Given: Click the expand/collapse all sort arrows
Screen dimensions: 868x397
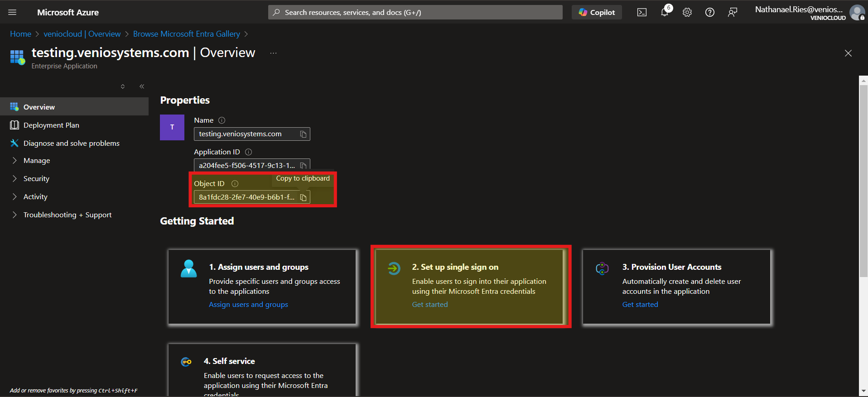Looking at the screenshot, I should (123, 86).
